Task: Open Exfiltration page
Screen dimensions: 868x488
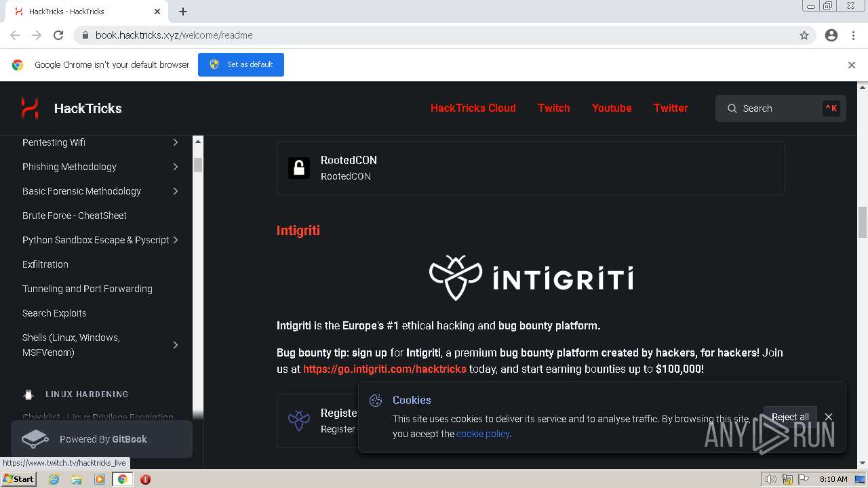Action: (x=45, y=264)
